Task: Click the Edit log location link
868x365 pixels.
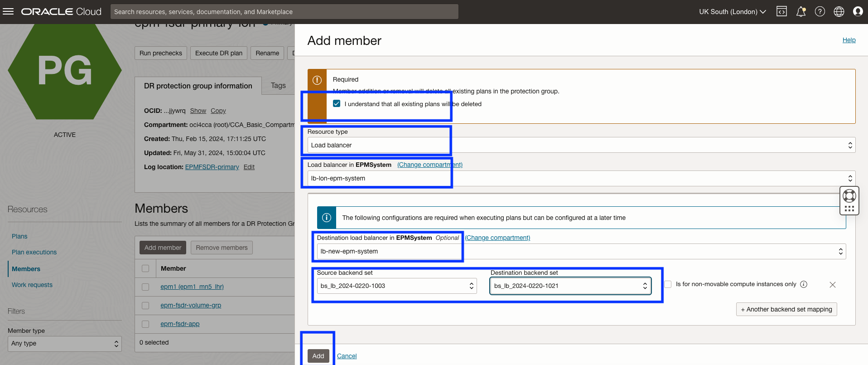Action: coord(249,167)
